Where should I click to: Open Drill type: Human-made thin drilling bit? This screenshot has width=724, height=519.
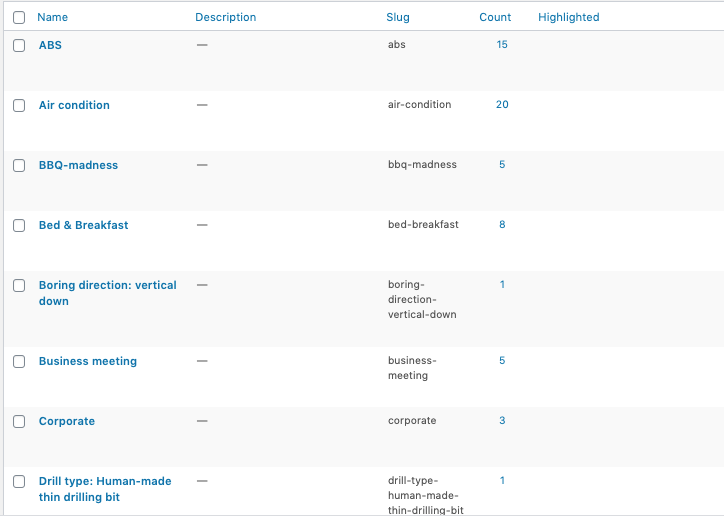click(104, 481)
